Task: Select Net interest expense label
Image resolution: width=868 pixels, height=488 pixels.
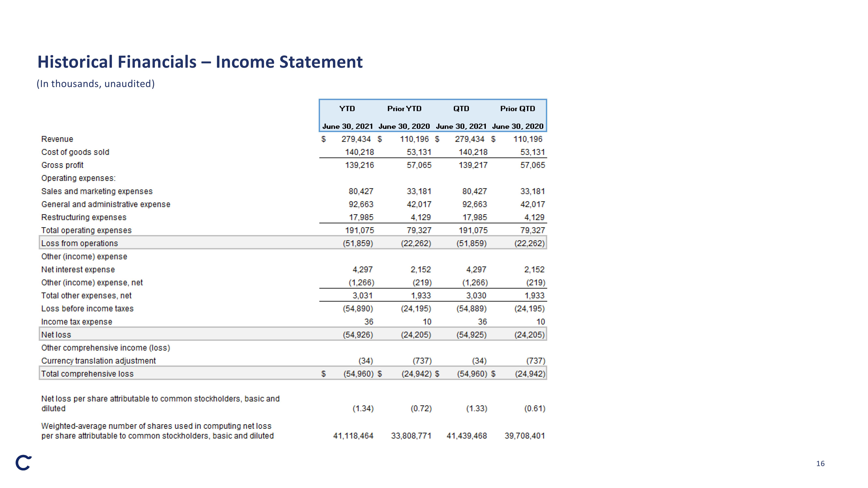Action: click(78, 270)
